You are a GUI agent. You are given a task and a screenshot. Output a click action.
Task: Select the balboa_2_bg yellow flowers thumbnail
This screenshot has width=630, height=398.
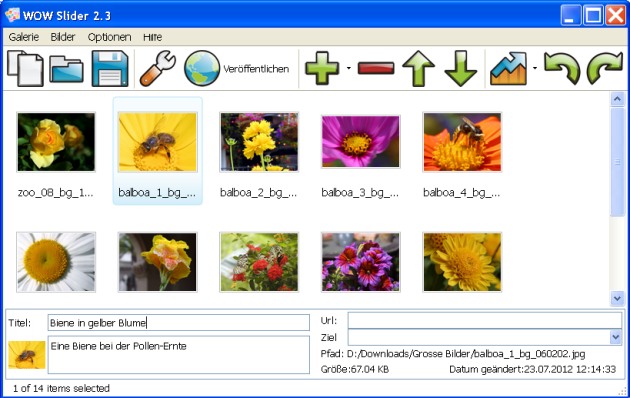pos(259,142)
